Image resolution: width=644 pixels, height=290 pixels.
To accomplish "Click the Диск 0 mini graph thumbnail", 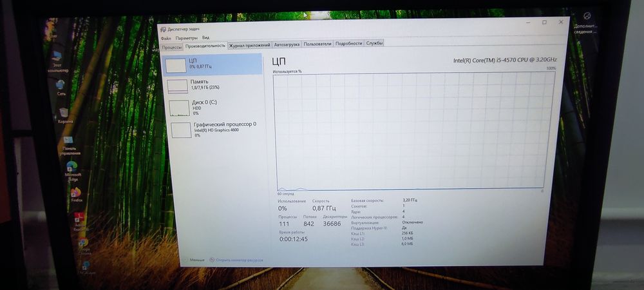I will click(x=180, y=108).
